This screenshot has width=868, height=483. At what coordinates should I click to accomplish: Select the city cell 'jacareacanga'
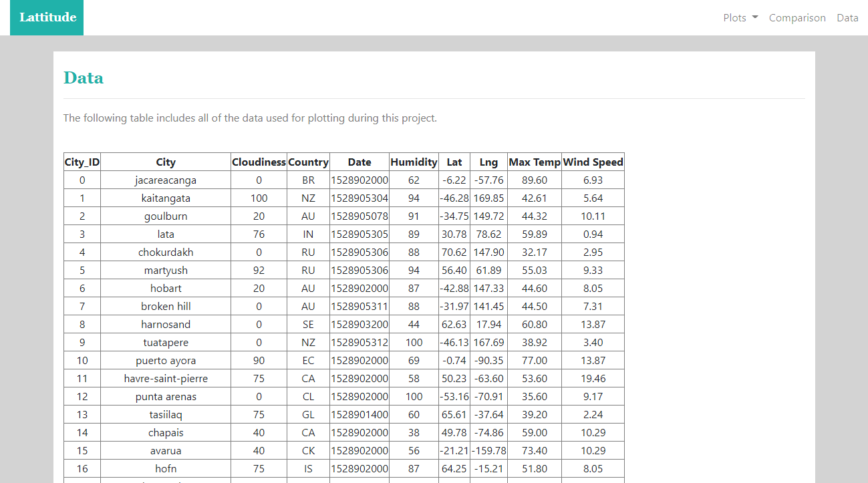[x=166, y=180]
